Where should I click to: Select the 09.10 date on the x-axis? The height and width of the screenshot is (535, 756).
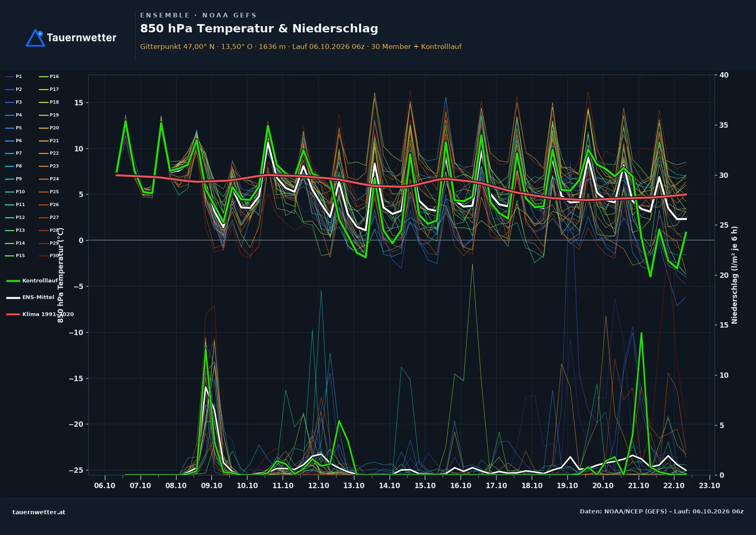[x=211, y=486]
